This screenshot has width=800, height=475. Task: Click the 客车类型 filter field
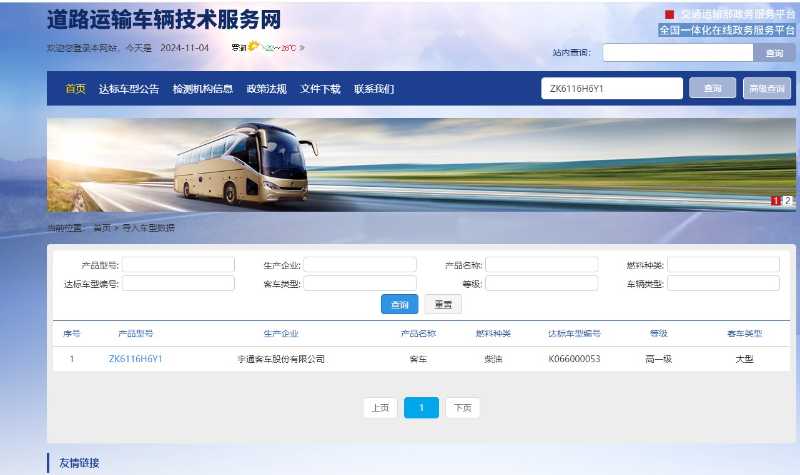(360, 283)
